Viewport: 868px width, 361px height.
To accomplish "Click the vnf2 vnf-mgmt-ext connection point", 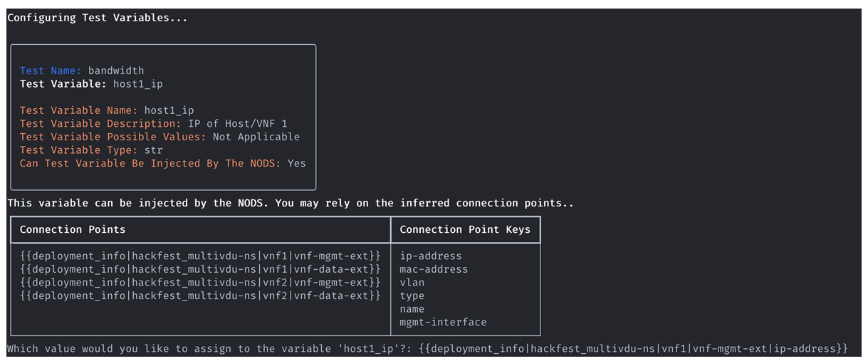I will (x=201, y=282).
